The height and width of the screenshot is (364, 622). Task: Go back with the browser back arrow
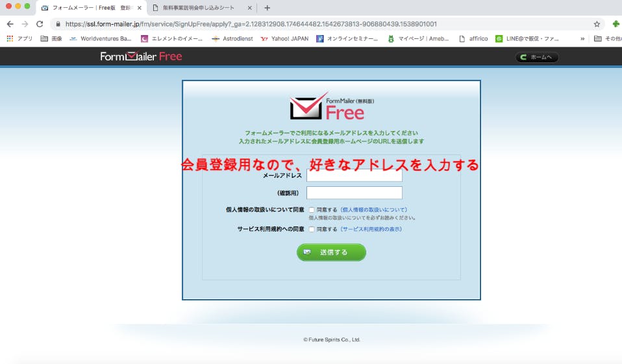[10, 24]
